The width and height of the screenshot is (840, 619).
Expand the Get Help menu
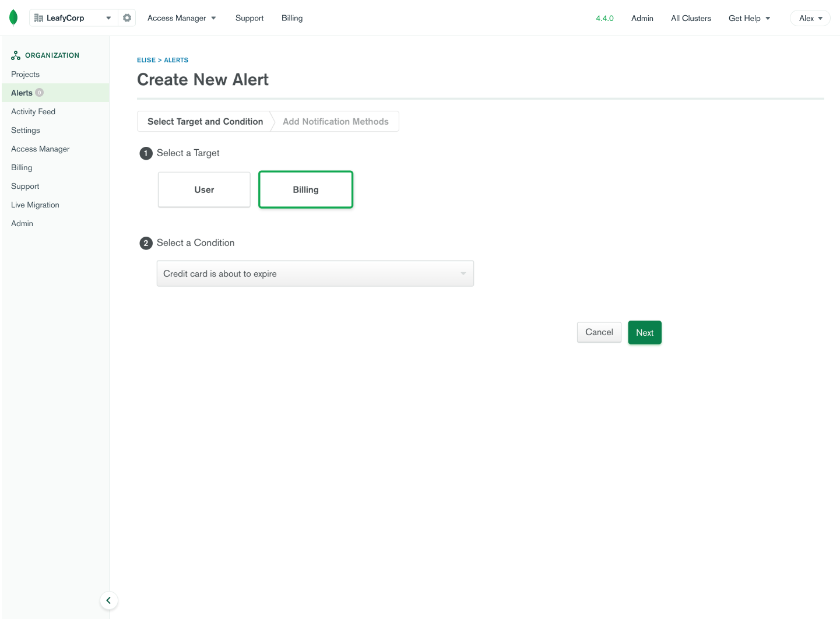pos(749,18)
